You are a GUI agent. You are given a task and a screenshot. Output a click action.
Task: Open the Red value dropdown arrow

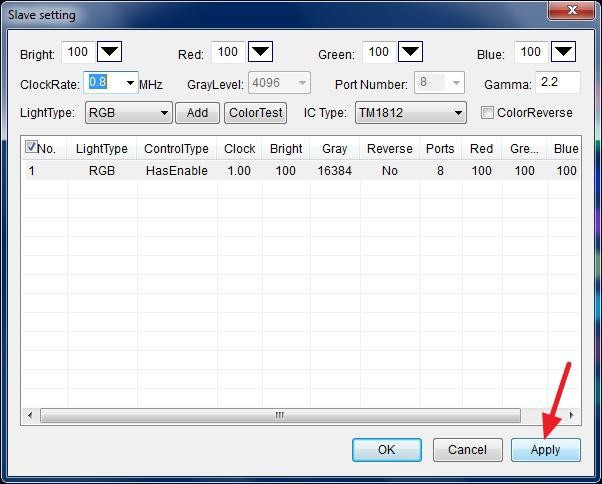click(x=260, y=52)
